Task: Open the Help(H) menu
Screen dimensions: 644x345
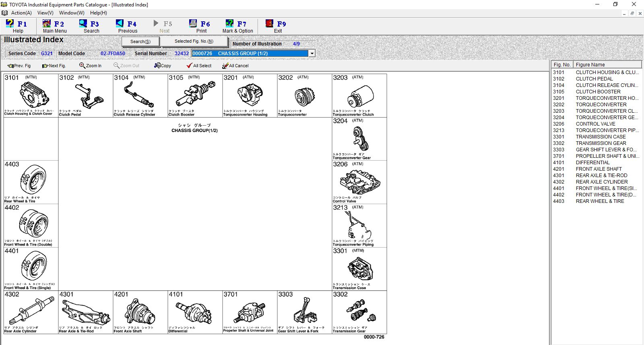Action: 99,13
